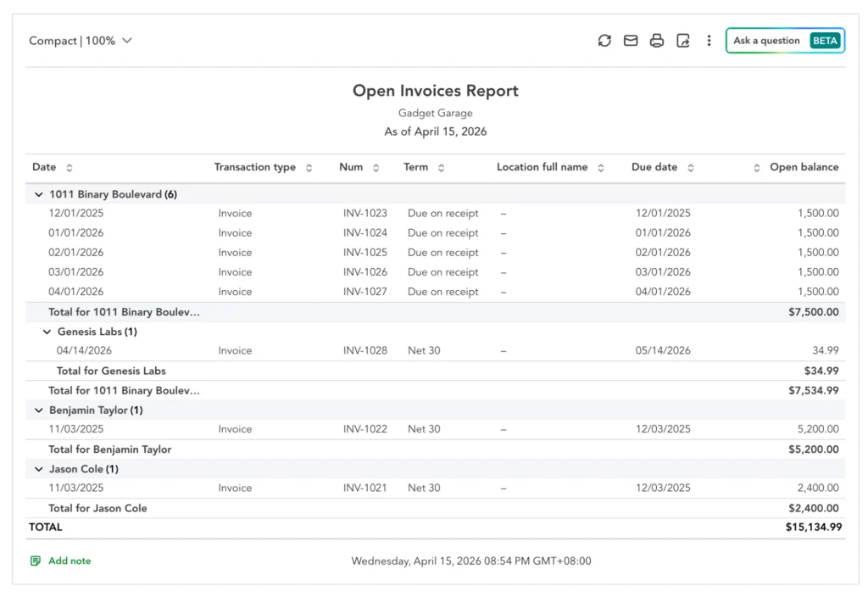Click the 34.99 open balance
Viewport: 868px width, 592px height.
[x=826, y=350]
